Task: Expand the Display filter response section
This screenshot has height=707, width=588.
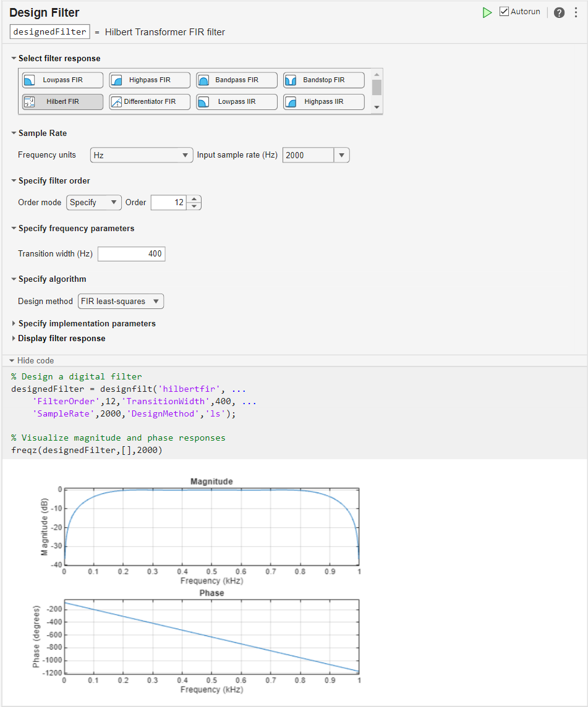Action: tap(61, 338)
